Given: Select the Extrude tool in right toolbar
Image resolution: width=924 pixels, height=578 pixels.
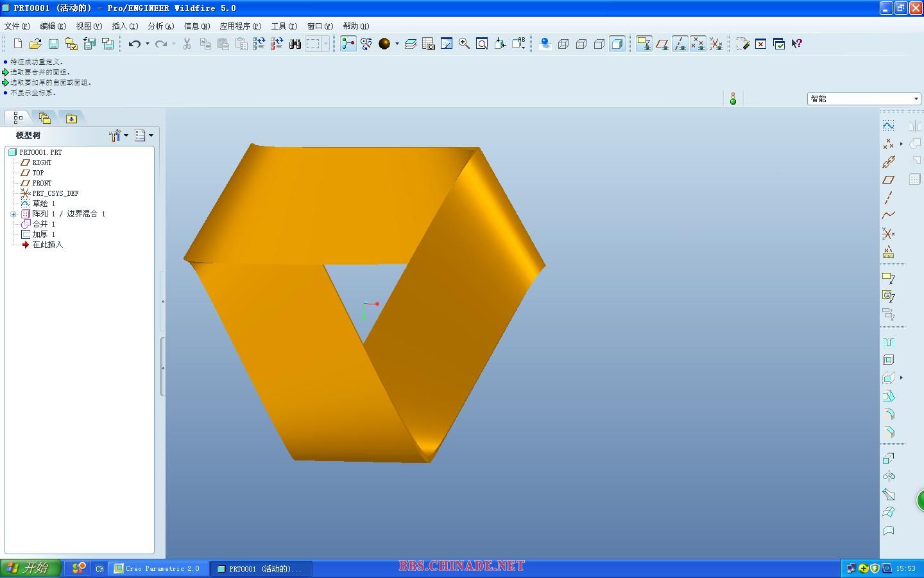Looking at the screenshot, I should pyautogui.click(x=888, y=459).
